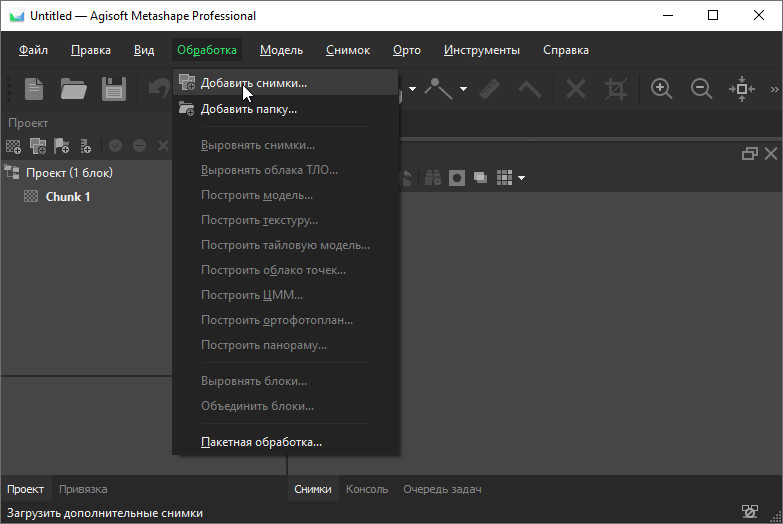Choose Добавить папку... menu entry

click(249, 109)
